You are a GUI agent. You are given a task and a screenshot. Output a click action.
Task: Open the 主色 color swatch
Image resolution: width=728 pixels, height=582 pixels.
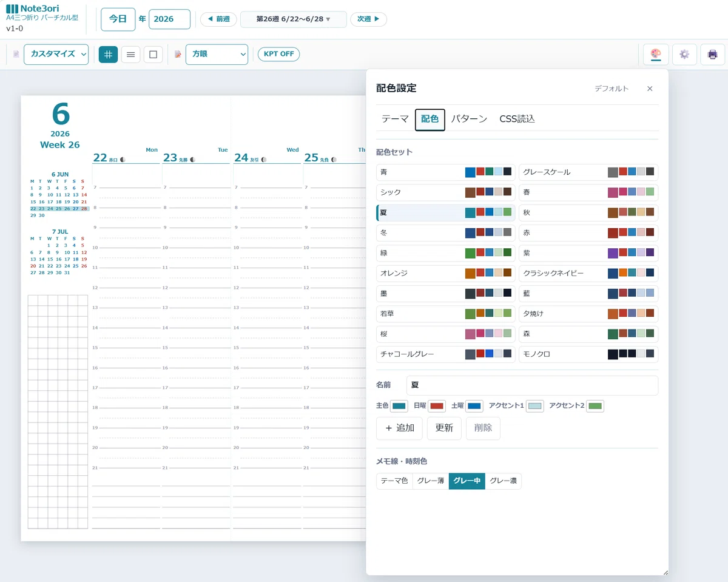tap(399, 406)
